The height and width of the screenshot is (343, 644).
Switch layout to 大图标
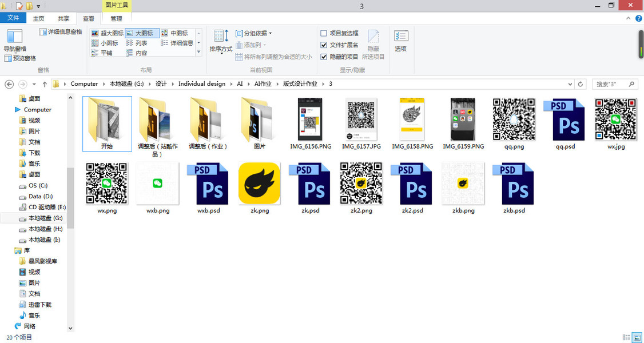pos(142,33)
